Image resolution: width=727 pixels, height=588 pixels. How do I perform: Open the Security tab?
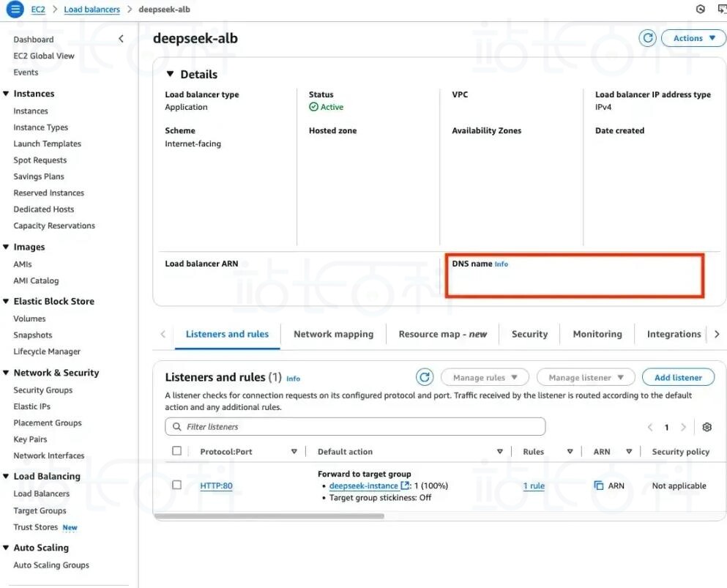pyautogui.click(x=529, y=335)
